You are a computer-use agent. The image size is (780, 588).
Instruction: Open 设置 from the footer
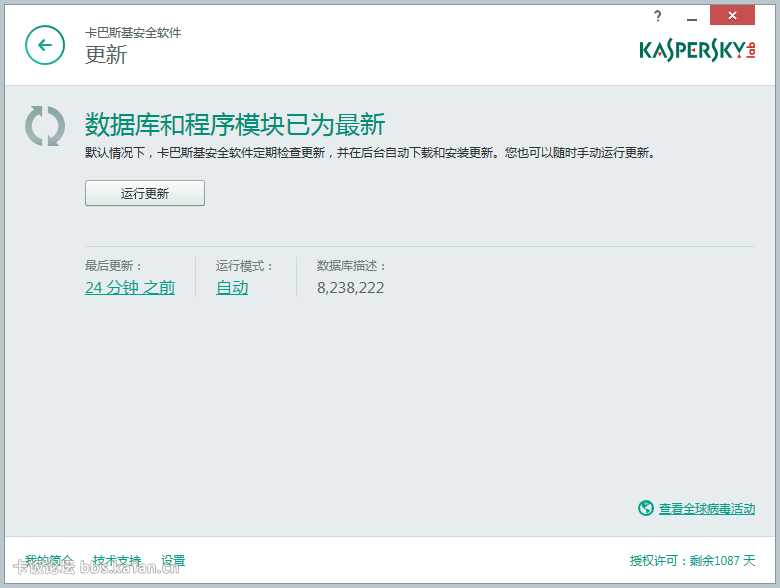pos(173,561)
